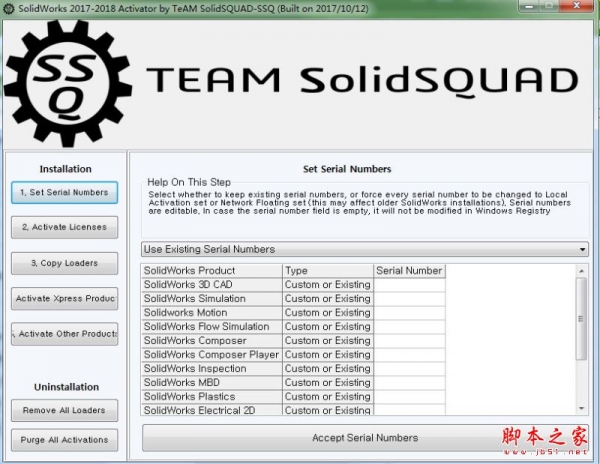The image size is (600, 464).
Task: Click the Type cell for SolidWorks Inspection
Action: 328,369
